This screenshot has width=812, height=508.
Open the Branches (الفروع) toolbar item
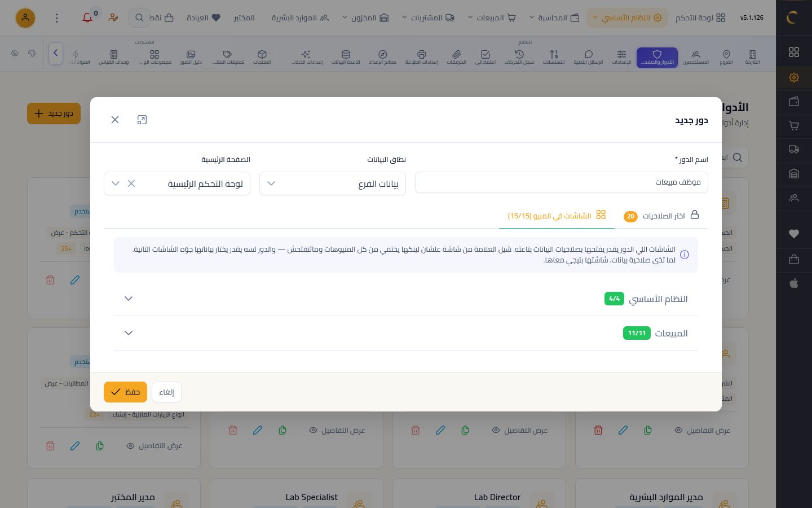coord(726,57)
